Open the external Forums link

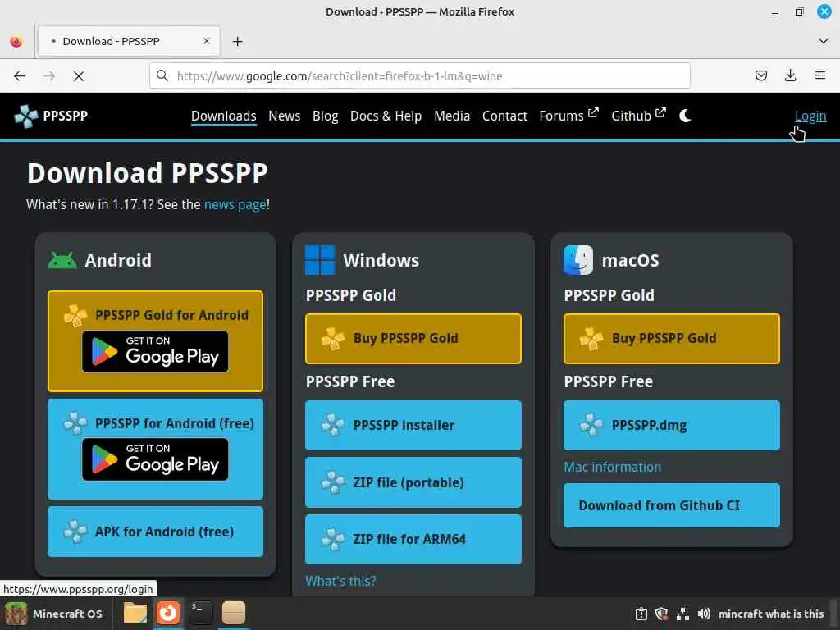tap(568, 115)
